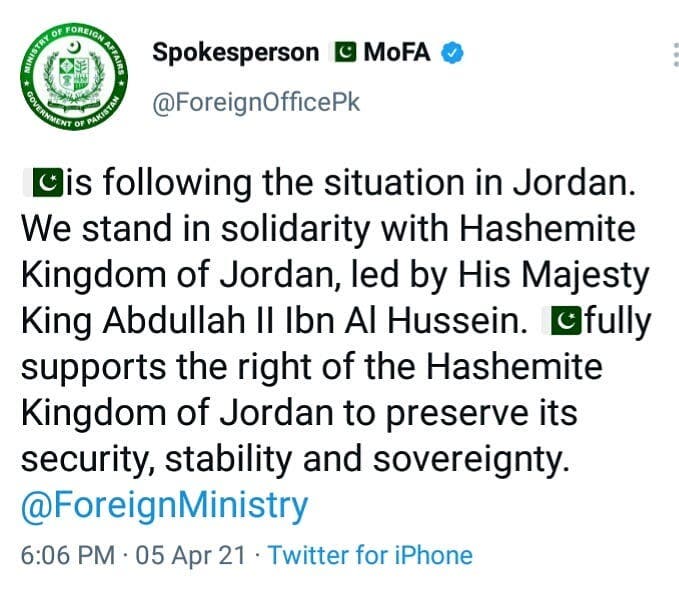Click the Pakistan flag emoji beside MoFA
The height and width of the screenshot is (589, 679).
[x=345, y=52]
